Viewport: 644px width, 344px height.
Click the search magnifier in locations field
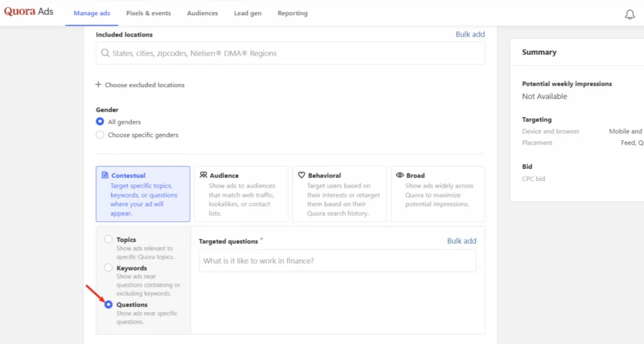coord(105,53)
